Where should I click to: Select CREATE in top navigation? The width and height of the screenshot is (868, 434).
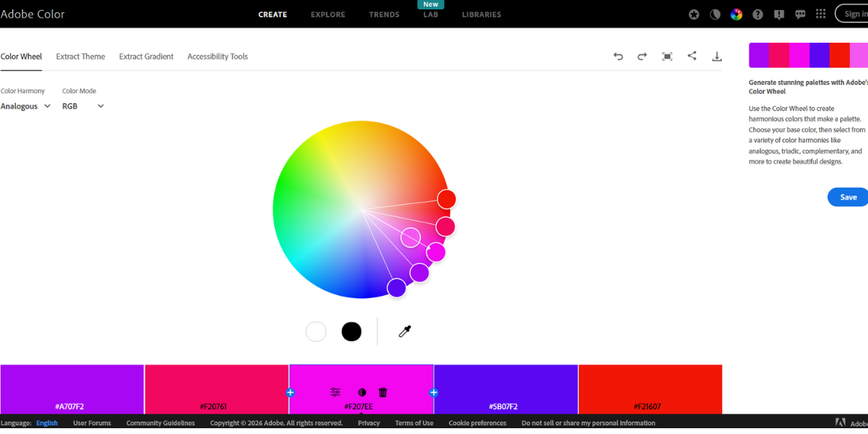pyautogui.click(x=273, y=14)
